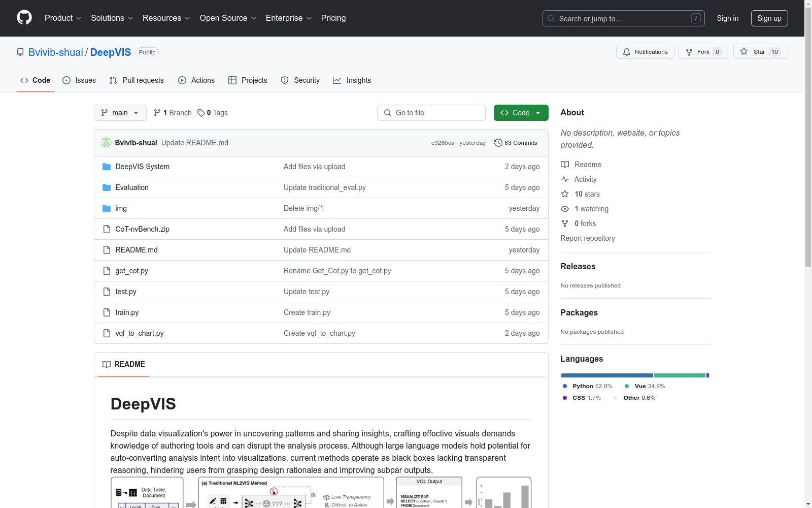Click the README.md file icon
Screen dimensions: 812x508
(107, 250)
